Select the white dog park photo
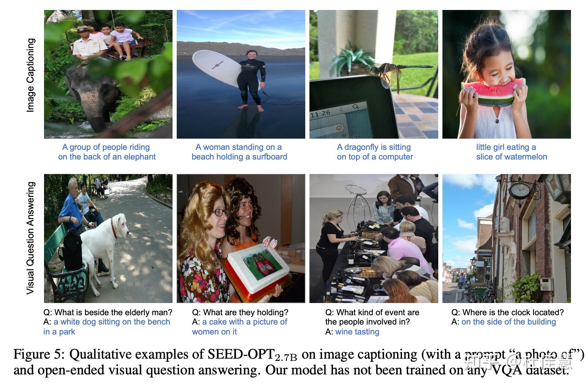Image resolution: width=588 pixels, height=386 pixels. tap(108, 238)
